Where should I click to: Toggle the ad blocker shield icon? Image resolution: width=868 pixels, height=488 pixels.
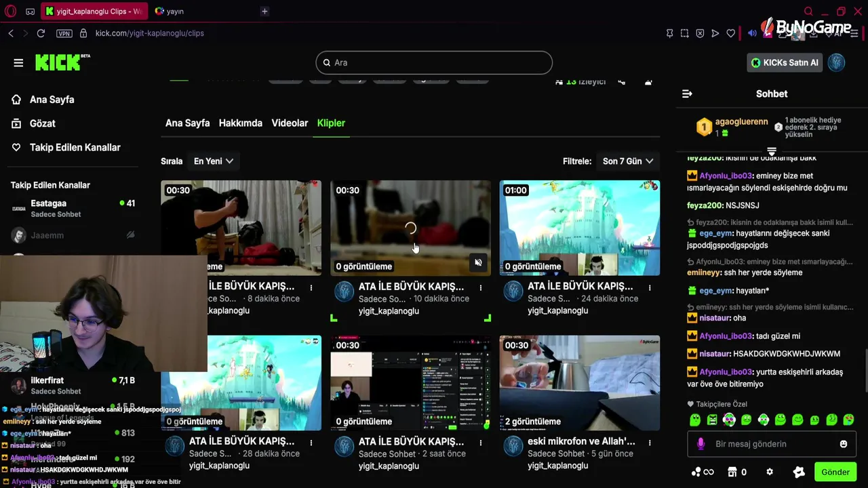coord(700,33)
